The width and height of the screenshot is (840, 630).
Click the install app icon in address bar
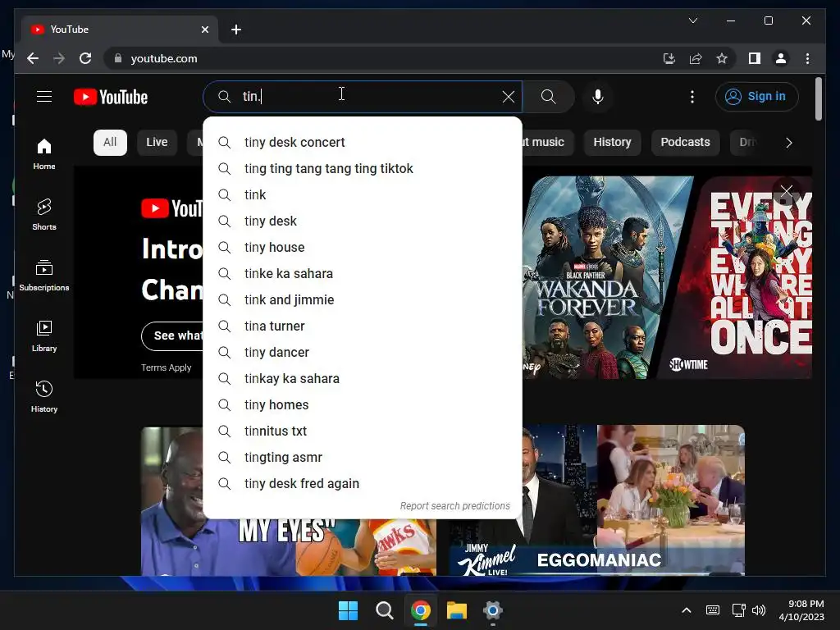coord(669,58)
